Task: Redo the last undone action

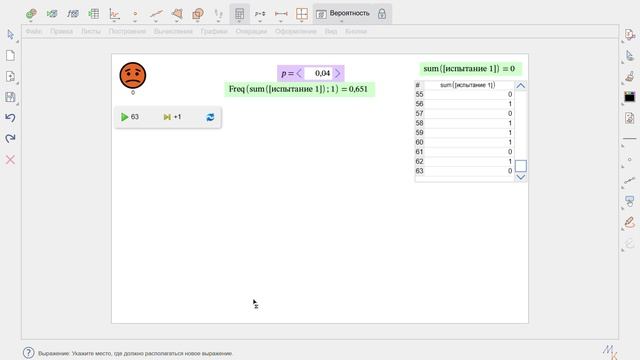Action: pyautogui.click(x=11, y=138)
